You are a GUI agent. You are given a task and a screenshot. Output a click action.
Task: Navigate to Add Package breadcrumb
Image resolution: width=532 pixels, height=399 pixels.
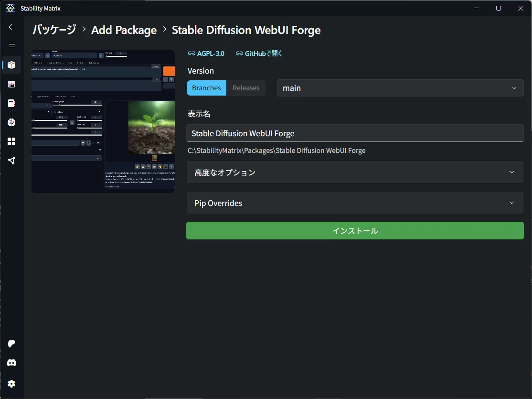point(124,30)
